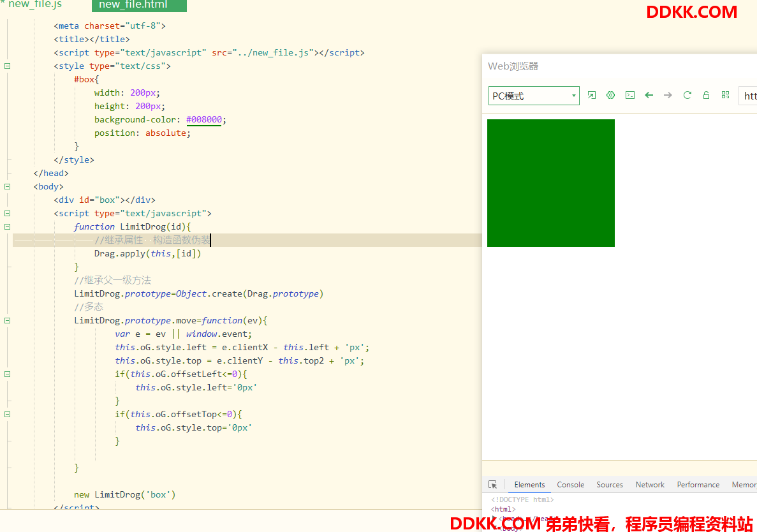757x532 pixels.
Task: Fold the if offsetLeft<=0 block
Action: (7, 374)
